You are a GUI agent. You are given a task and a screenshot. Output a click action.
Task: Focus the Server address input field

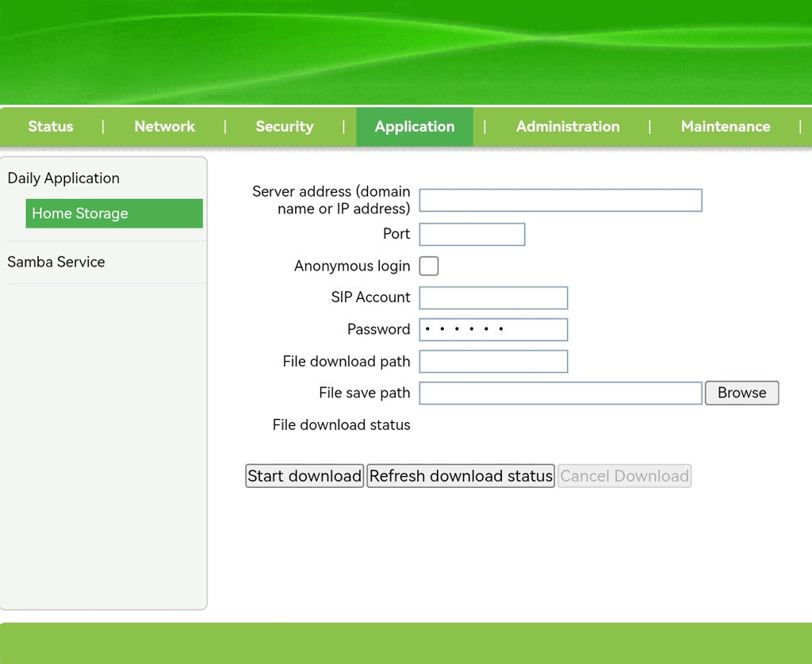pos(561,201)
